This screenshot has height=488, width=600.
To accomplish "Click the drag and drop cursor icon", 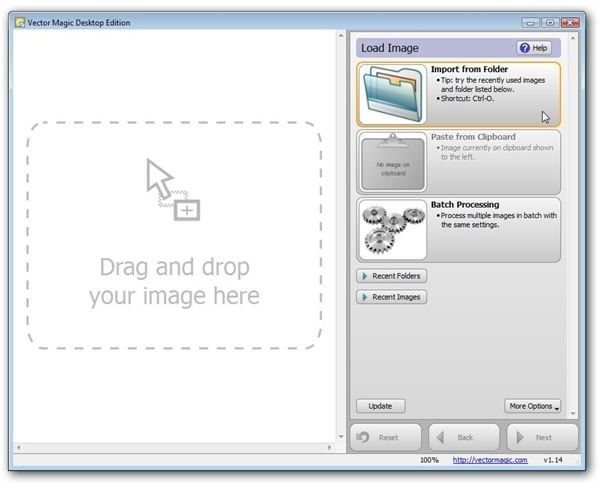I will [173, 189].
